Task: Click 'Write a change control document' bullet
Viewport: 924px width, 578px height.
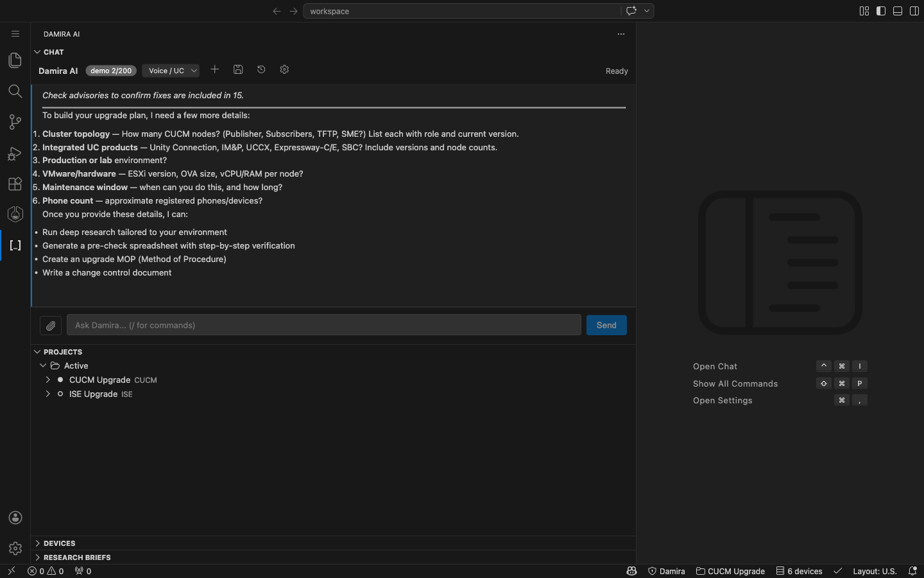Action: (x=107, y=273)
